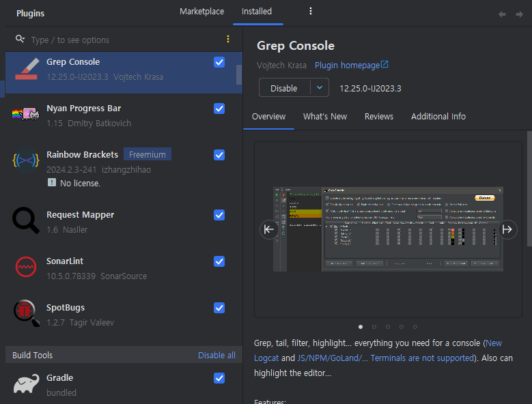Click the Gradle elephant icon
Viewport: 532px width, 404px height.
[x=26, y=384]
